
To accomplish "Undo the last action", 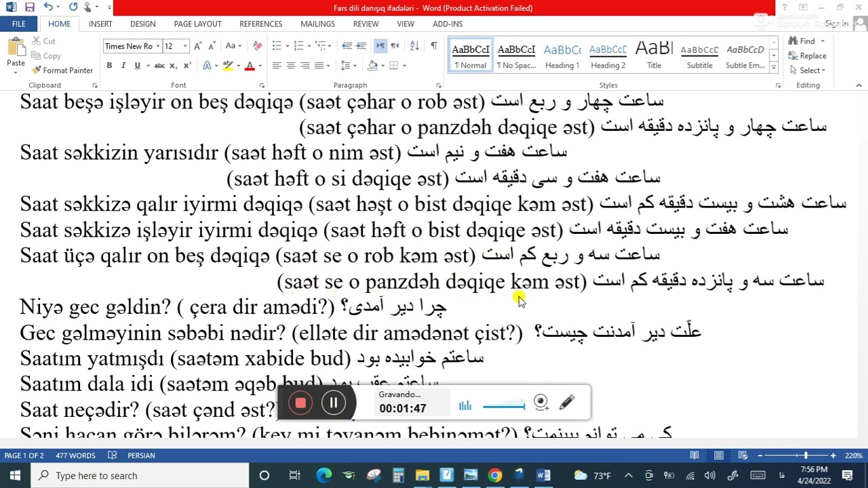I will [x=47, y=7].
